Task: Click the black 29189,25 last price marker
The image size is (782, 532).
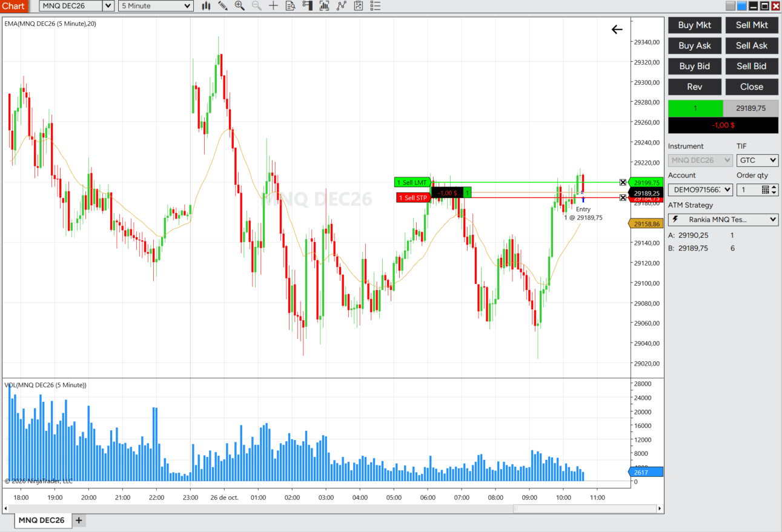Action: point(646,192)
